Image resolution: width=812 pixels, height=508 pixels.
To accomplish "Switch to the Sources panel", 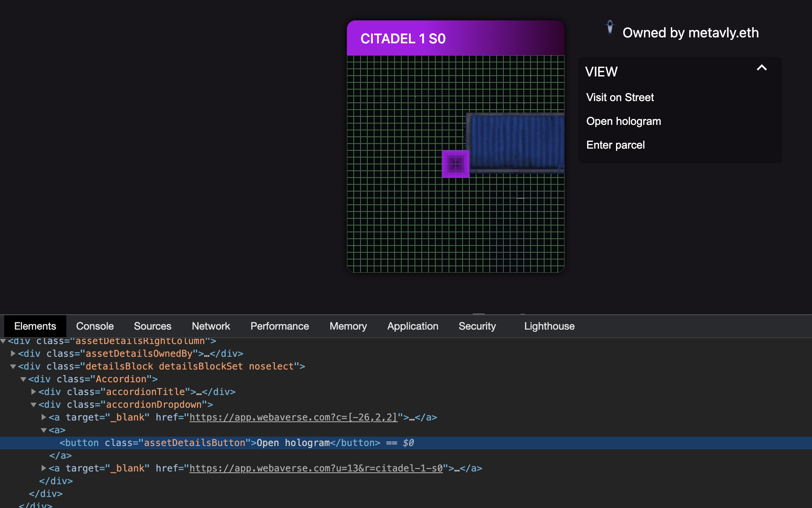I will click(x=152, y=326).
